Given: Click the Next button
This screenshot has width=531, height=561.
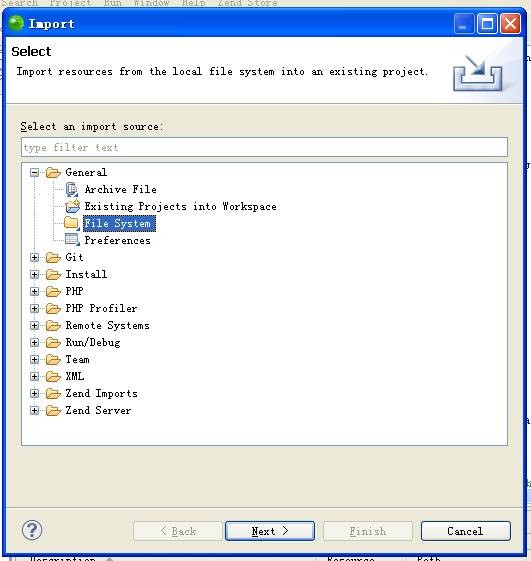Looking at the screenshot, I should [270, 531].
